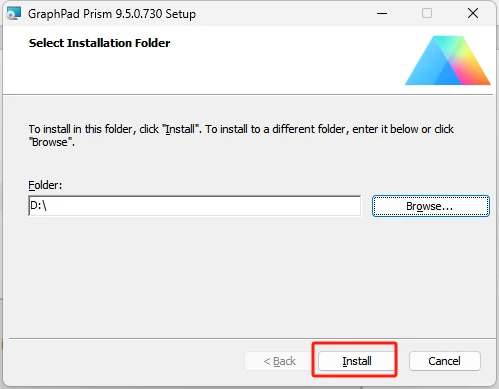Click the GraphPad Prism 9.5.0.730 Setup title
The height and width of the screenshot is (389, 499).
point(112,14)
